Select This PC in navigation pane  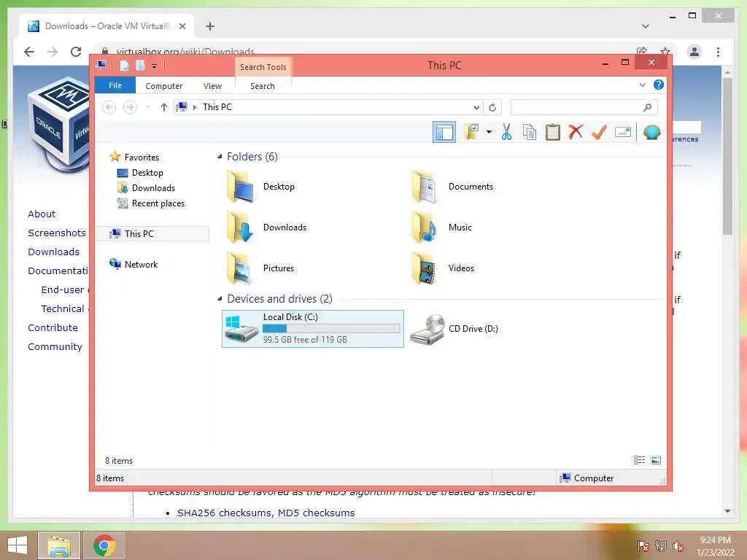[x=152, y=233]
